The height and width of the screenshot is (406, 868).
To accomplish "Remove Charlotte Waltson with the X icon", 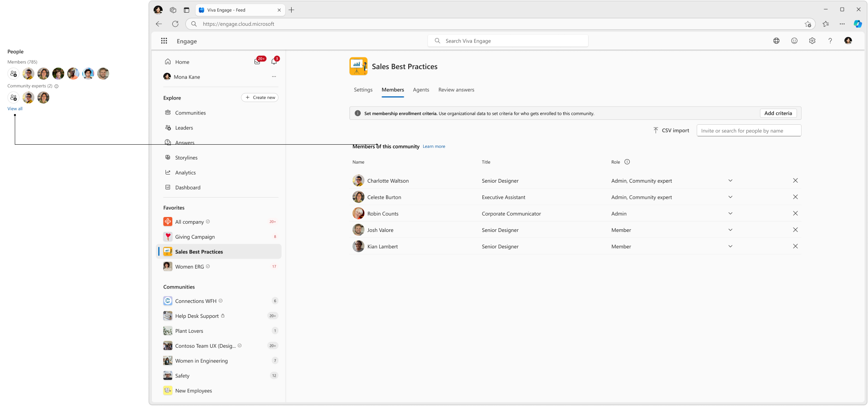I will [795, 180].
